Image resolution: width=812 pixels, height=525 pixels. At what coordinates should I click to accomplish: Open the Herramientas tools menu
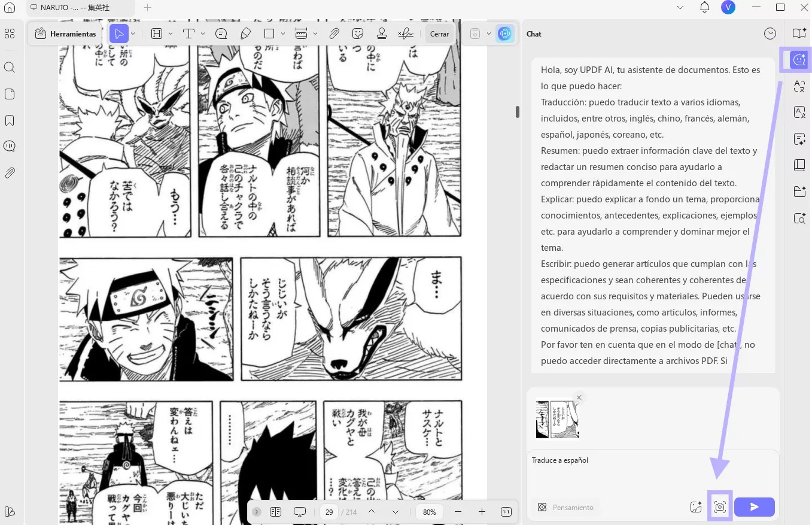tap(65, 34)
